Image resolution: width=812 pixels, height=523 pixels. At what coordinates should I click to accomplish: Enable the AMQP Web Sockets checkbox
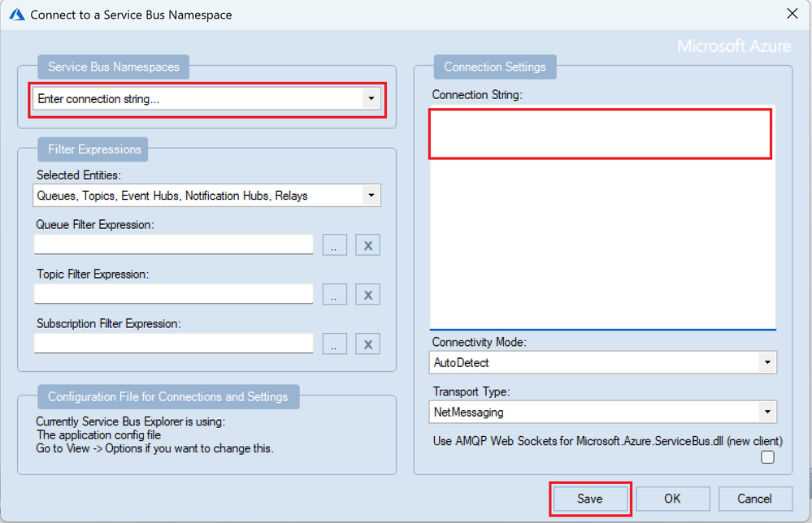[767, 457]
